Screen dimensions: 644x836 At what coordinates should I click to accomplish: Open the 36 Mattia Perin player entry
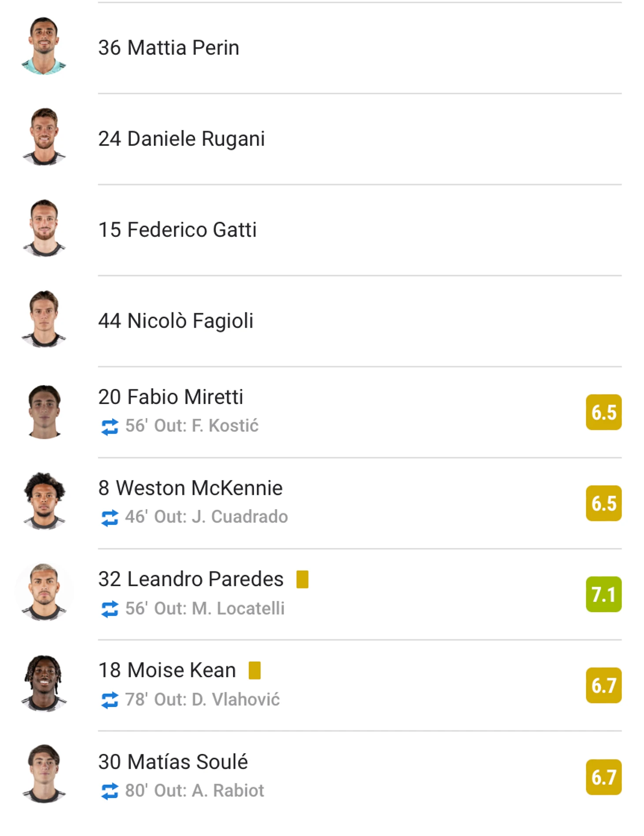[x=322, y=48]
